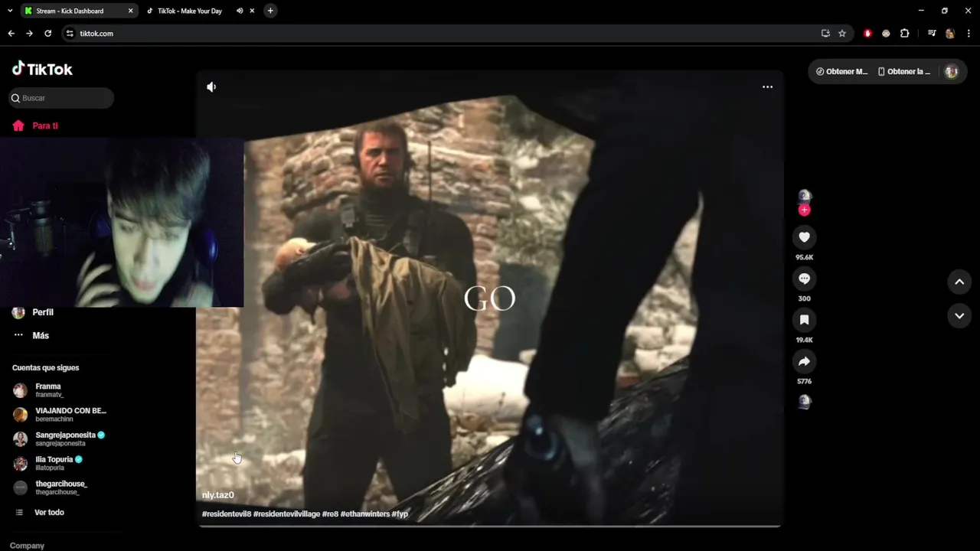Select Para ti in the sidebar

tap(45, 126)
